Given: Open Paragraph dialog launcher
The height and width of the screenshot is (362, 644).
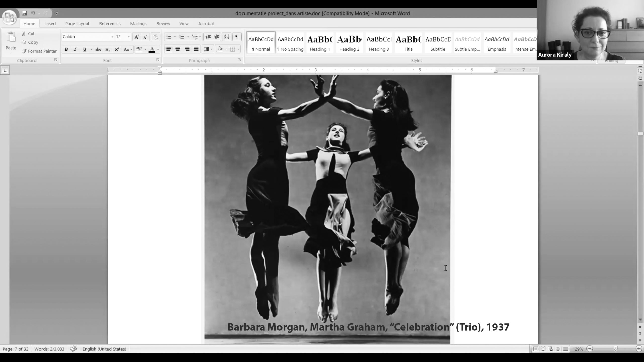Looking at the screenshot, I should click(239, 60).
